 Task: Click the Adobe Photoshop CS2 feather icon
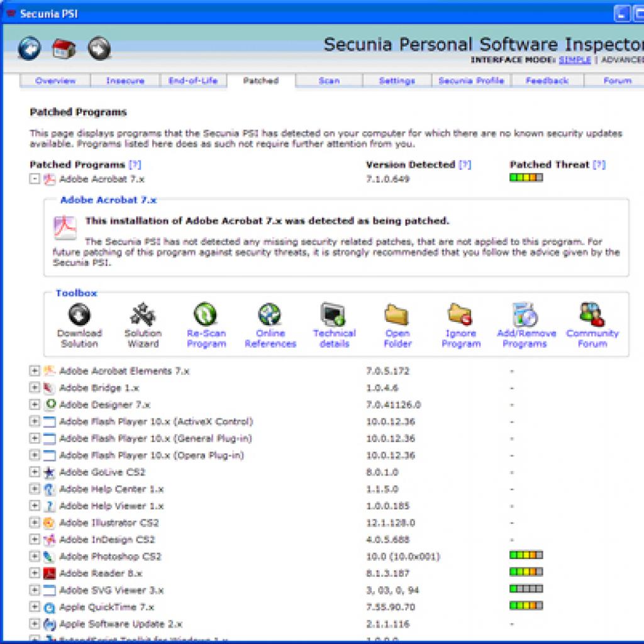point(49,557)
